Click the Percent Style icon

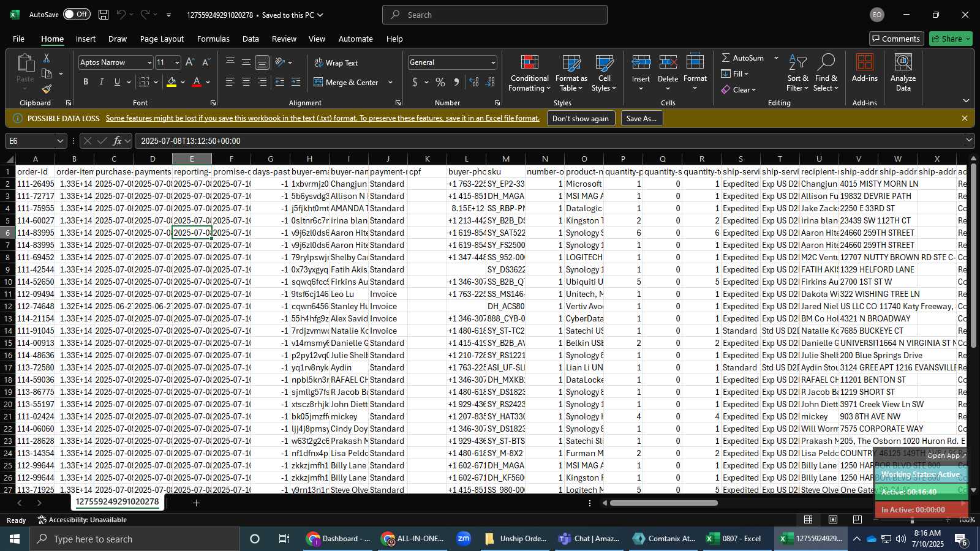coord(440,82)
